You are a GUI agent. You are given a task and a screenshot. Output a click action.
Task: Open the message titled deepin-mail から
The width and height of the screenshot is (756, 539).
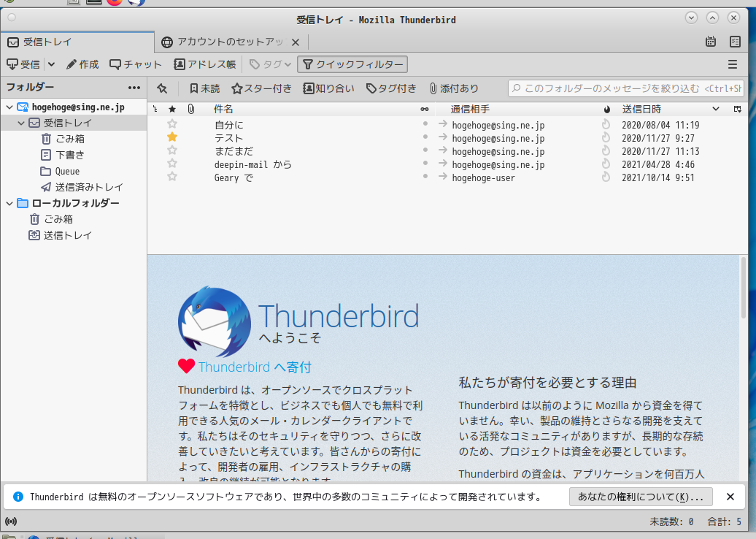(x=252, y=164)
